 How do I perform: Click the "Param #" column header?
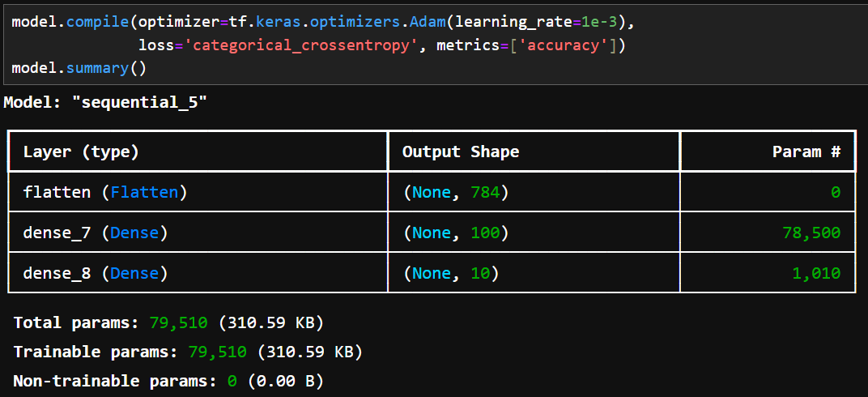(806, 152)
